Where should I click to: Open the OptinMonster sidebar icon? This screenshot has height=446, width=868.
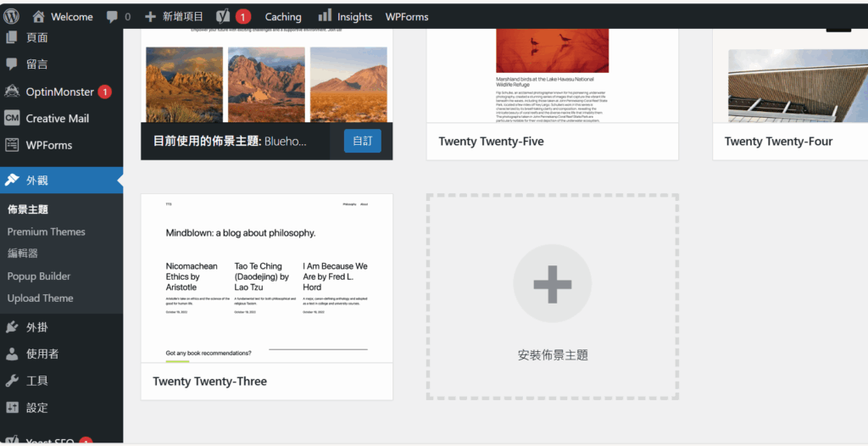(12, 92)
